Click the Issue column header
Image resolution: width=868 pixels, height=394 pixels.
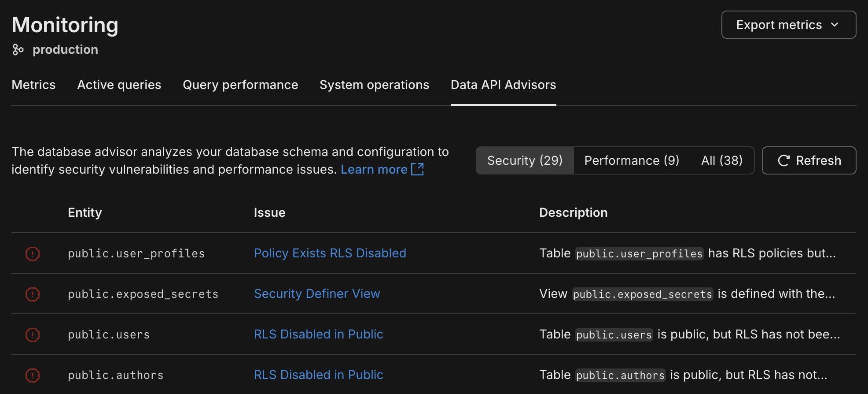point(269,212)
